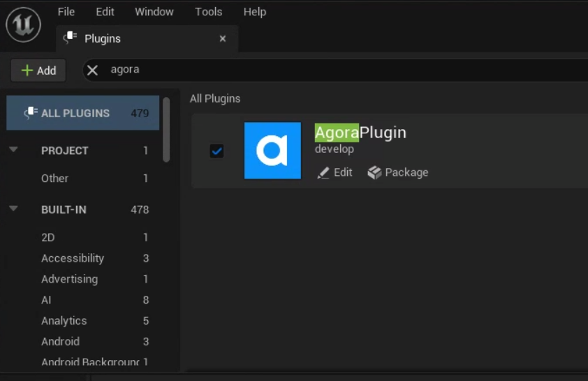
Task: Click the AgoraPlugin blue logo thumbnail
Action: click(272, 150)
